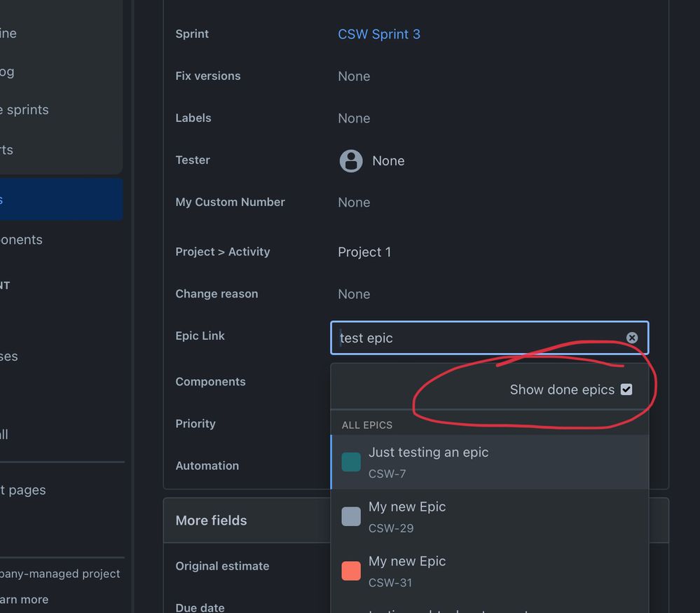Pick the 'My new Epic' CSW-31 entry
The width and height of the screenshot is (700, 613).
(489, 571)
